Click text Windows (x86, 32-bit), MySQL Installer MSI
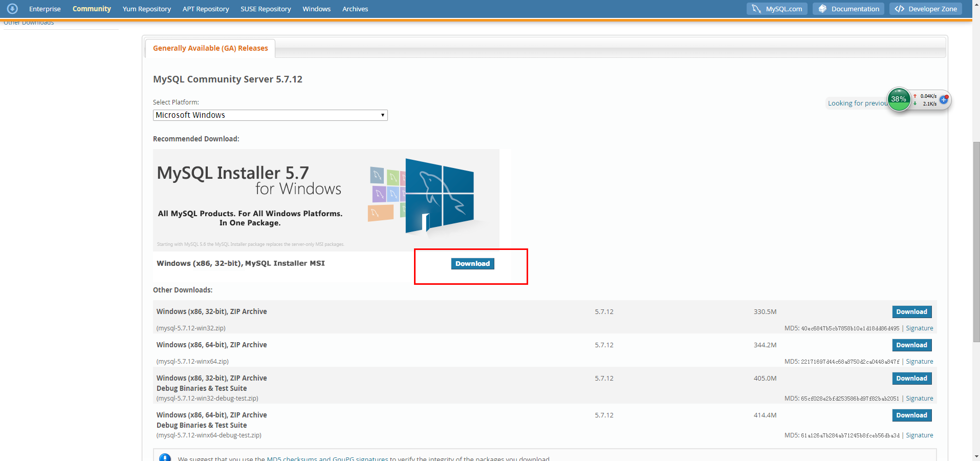Image resolution: width=980 pixels, height=461 pixels. tap(241, 263)
